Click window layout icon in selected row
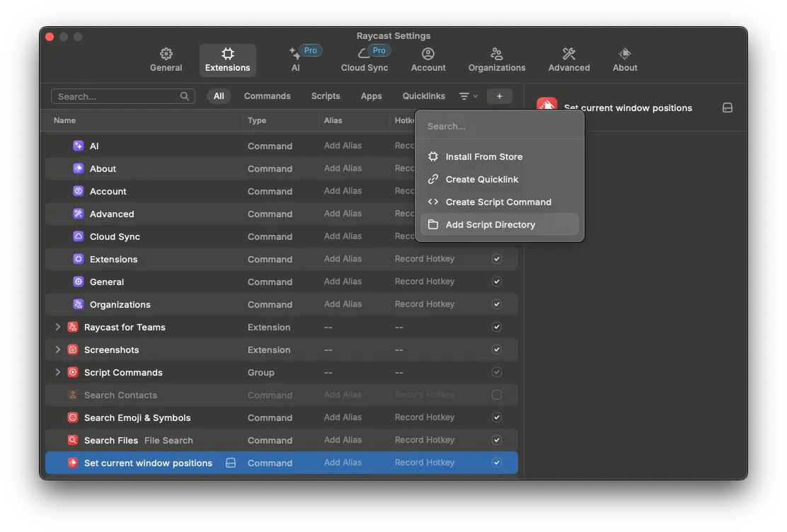Screen dimensions: 787x532 231,463
